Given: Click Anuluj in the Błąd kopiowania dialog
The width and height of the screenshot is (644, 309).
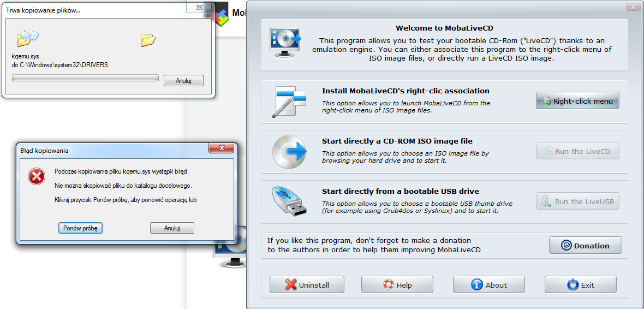Looking at the screenshot, I should pos(172,228).
